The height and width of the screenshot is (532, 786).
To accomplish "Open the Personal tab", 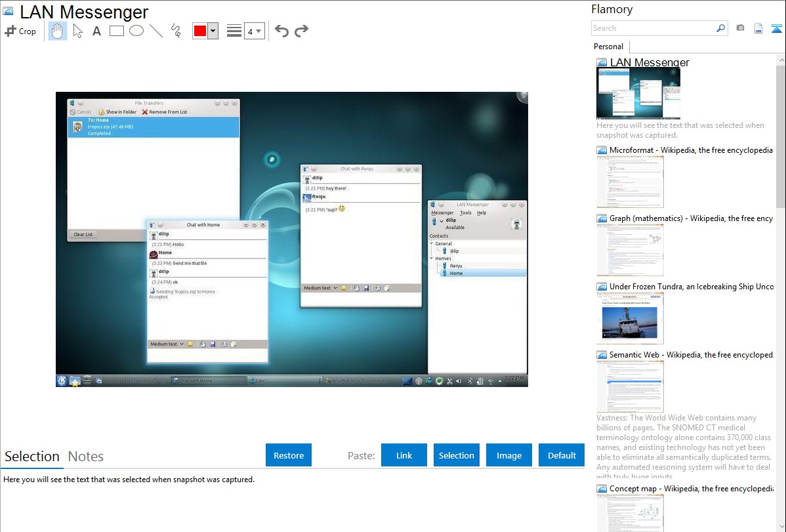I will click(609, 47).
